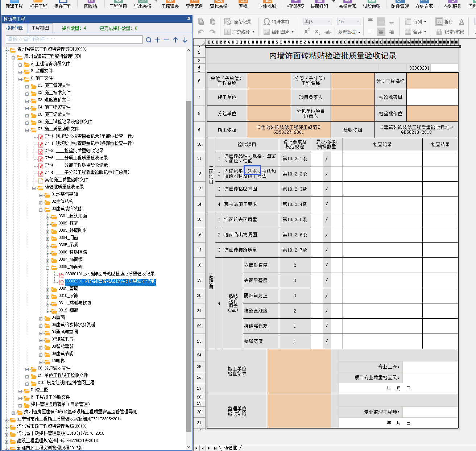Pin the 模板与工程 panel
The image size is (476, 451).
click(x=189, y=18)
